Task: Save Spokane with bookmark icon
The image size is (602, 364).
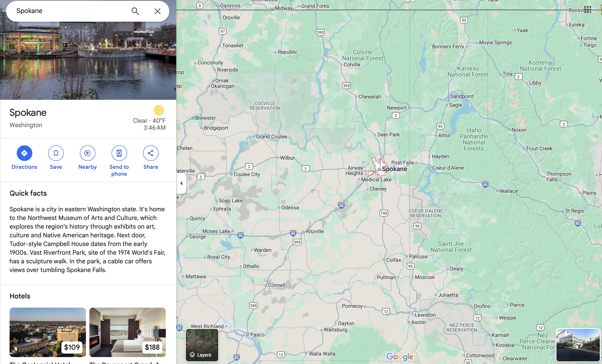Action: [56, 153]
